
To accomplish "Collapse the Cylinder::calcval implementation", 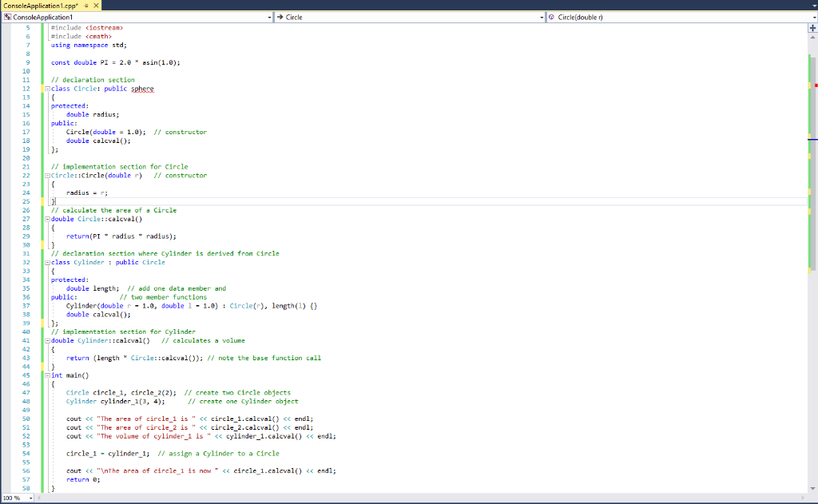I will [46, 340].
